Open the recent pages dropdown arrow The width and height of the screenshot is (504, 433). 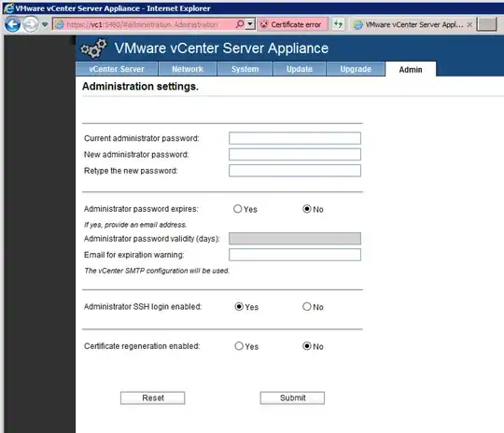45,24
